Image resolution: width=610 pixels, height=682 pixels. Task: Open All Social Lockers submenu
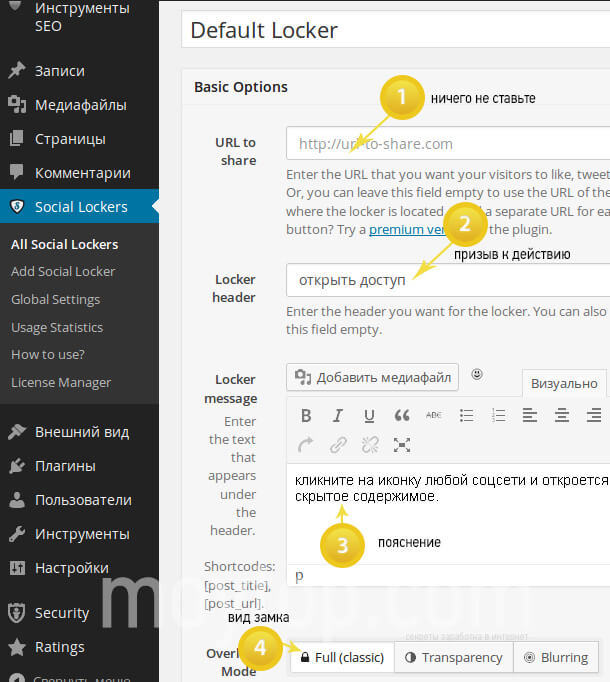[64, 244]
